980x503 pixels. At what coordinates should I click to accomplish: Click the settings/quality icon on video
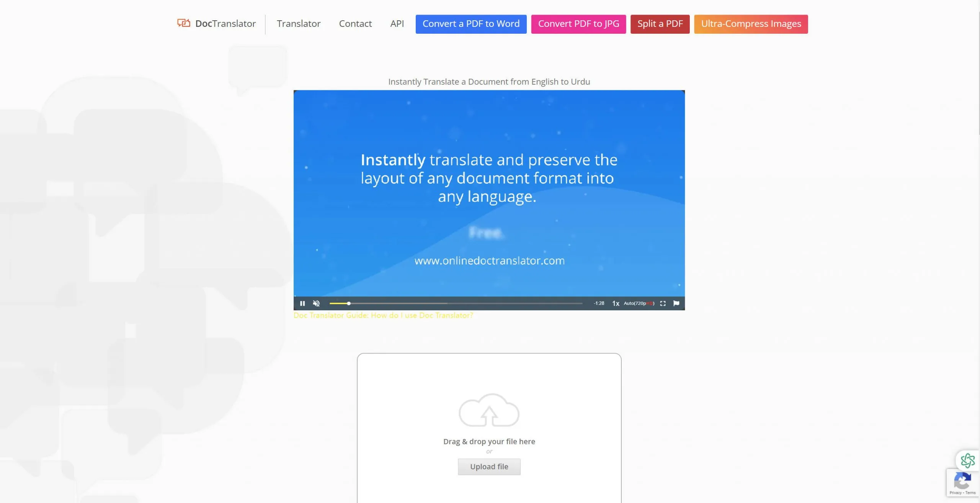click(x=640, y=303)
